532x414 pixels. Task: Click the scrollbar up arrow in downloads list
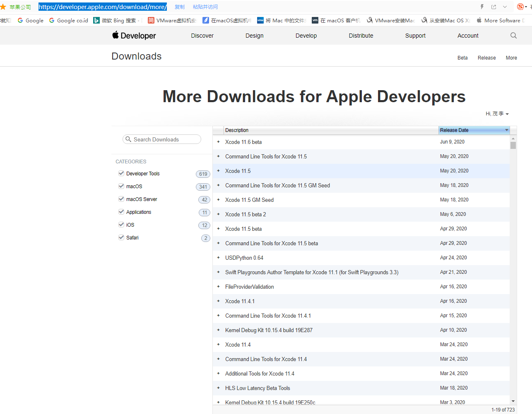tap(513, 139)
